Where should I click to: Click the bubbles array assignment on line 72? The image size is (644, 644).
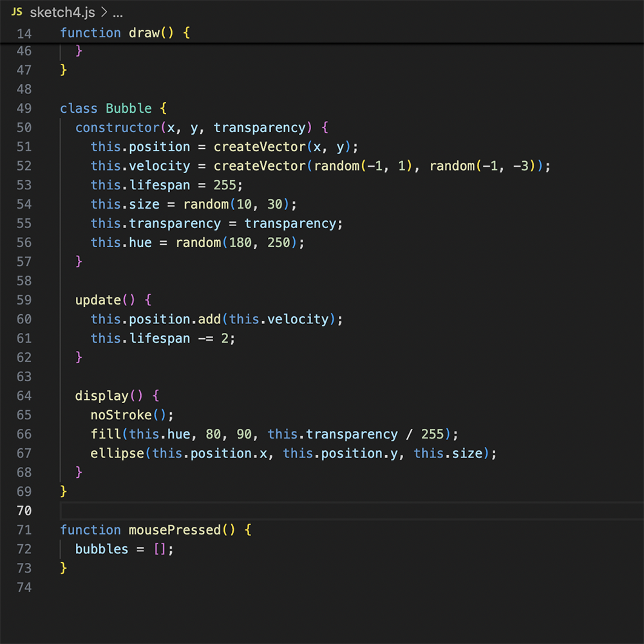click(x=101, y=549)
